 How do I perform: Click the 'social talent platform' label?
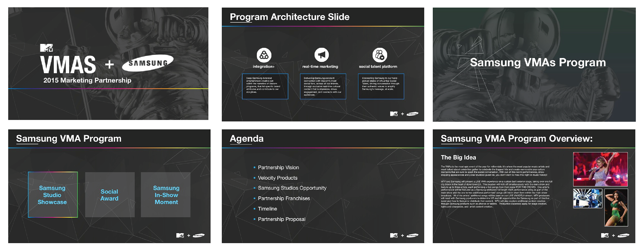coord(378,66)
